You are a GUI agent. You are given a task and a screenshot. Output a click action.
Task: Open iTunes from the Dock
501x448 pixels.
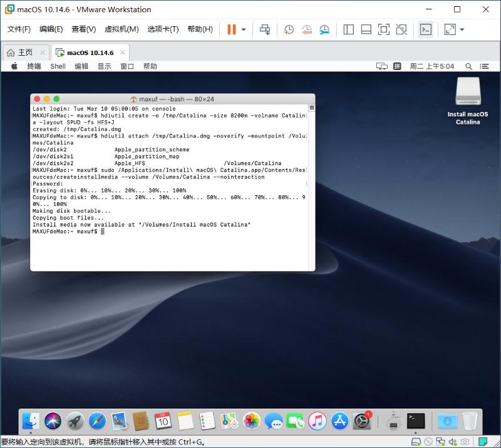pyautogui.click(x=317, y=422)
